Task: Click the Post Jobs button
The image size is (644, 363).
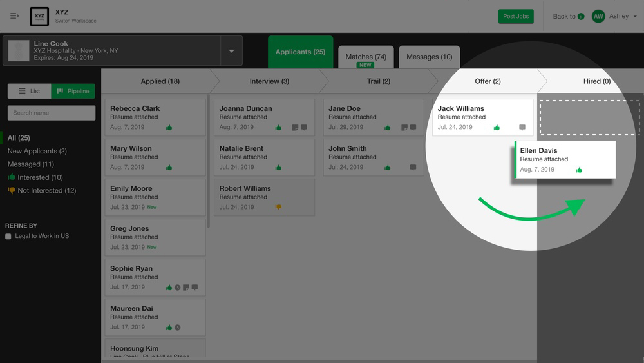Action: tap(516, 17)
